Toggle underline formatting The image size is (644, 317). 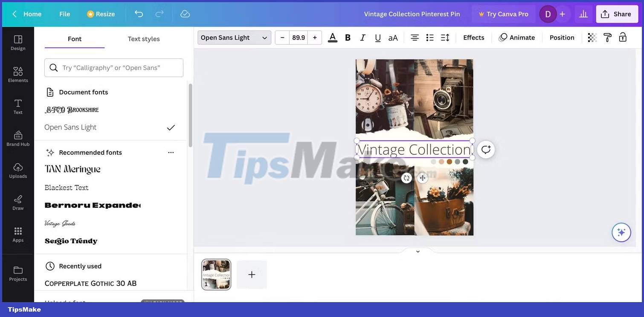[377, 37]
